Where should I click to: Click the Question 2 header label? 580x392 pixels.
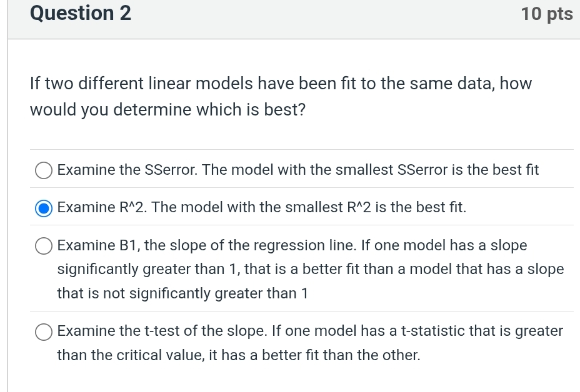coord(80,13)
